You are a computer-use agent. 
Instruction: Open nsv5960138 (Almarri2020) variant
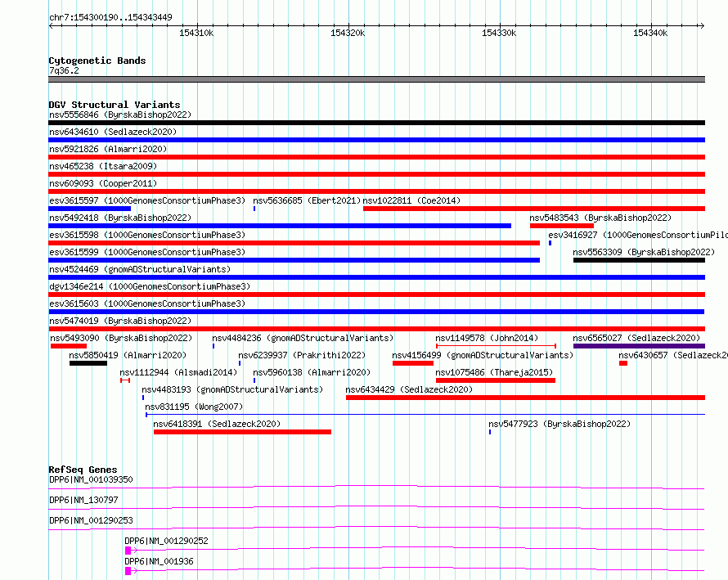point(312,372)
